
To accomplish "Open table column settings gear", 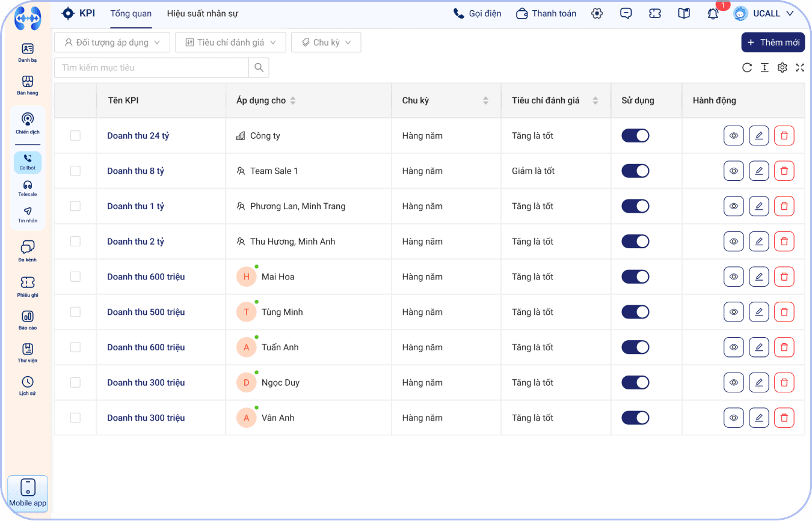I will (x=782, y=67).
